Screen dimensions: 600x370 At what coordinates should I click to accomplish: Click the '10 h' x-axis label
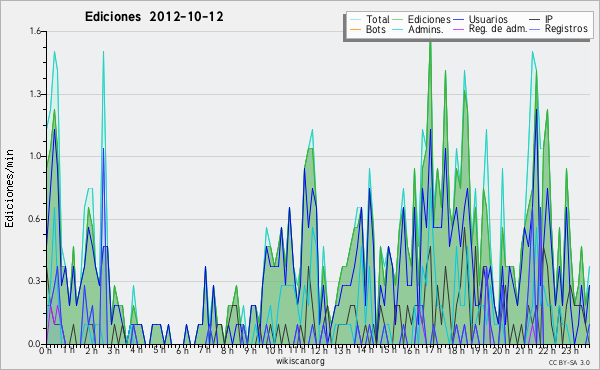(x=274, y=350)
